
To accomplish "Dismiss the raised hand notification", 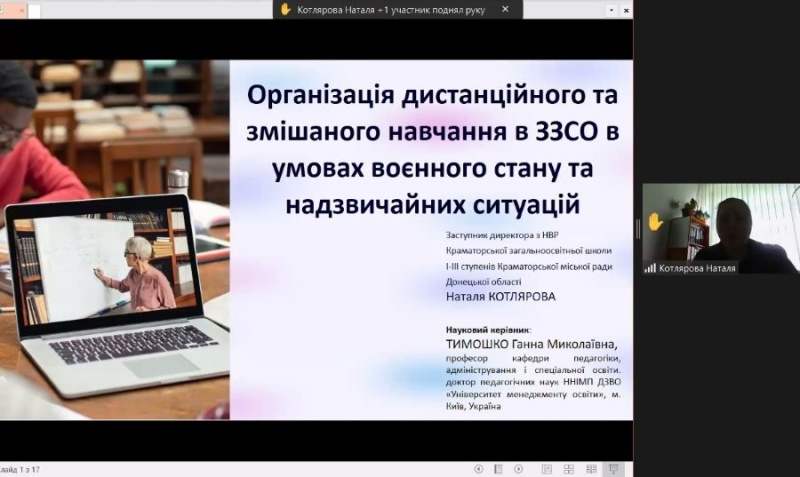I will pyautogui.click(x=505, y=9).
